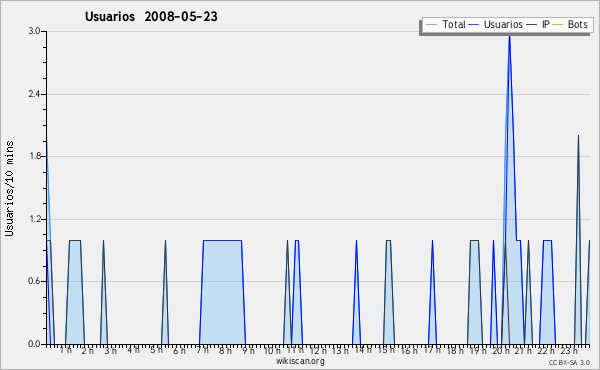Click the 10 h x-axis label

coord(272,351)
